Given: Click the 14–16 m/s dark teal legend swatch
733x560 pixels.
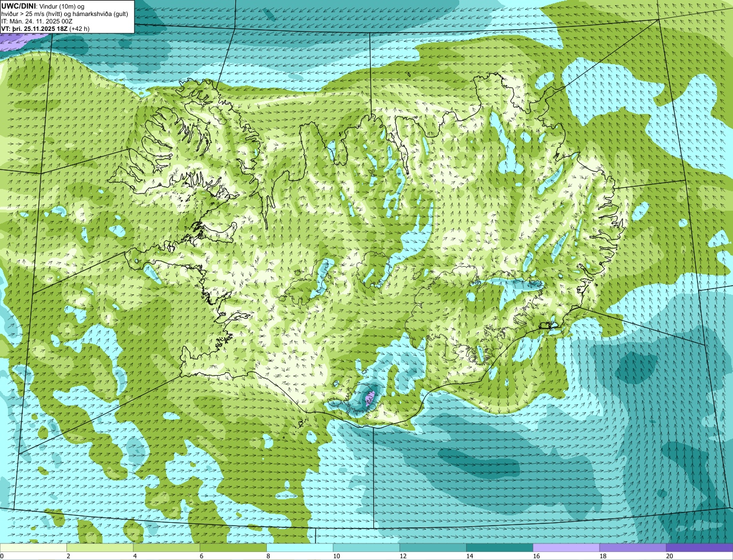Looking at the screenshot, I should (x=500, y=547).
